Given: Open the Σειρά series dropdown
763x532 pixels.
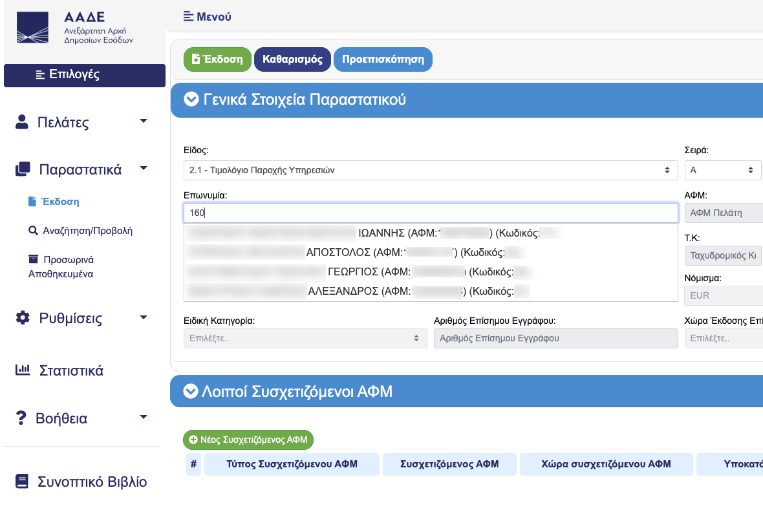Looking at the screenshot, I should (722, 171).
